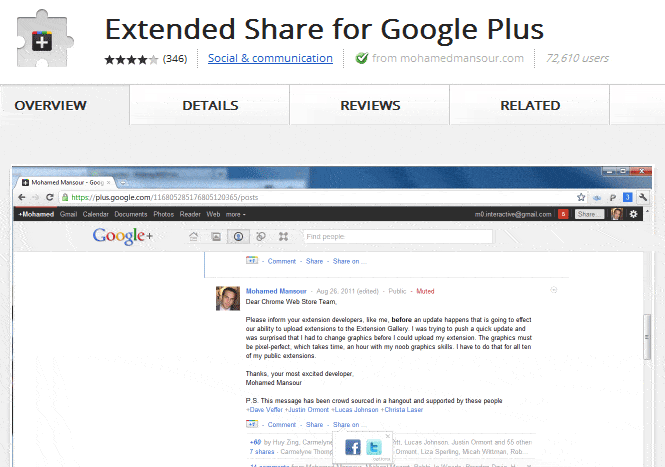Click the four-star rating stars

pos(131,59)
